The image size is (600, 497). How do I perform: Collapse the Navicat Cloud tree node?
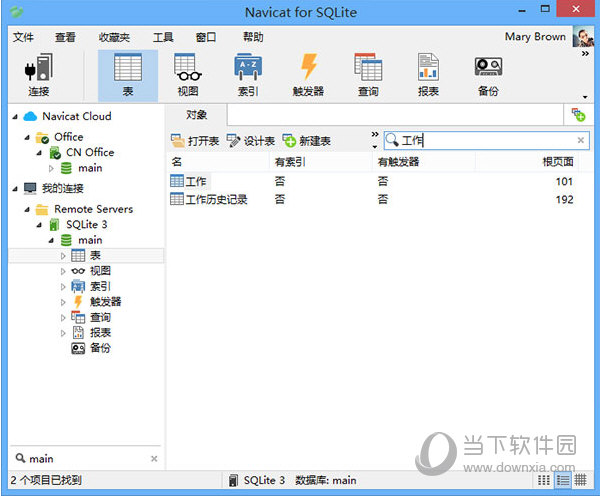click(x=15, y=117)
